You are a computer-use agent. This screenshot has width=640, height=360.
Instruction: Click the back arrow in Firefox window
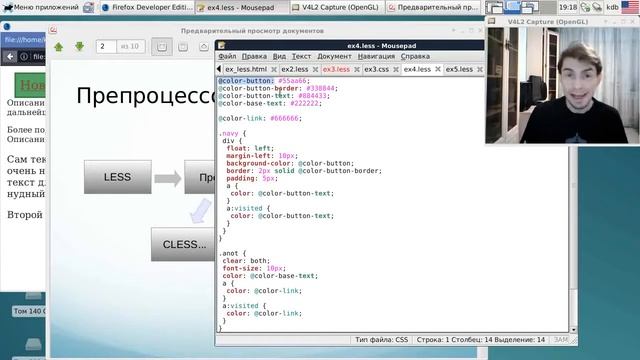click(10, 57)
